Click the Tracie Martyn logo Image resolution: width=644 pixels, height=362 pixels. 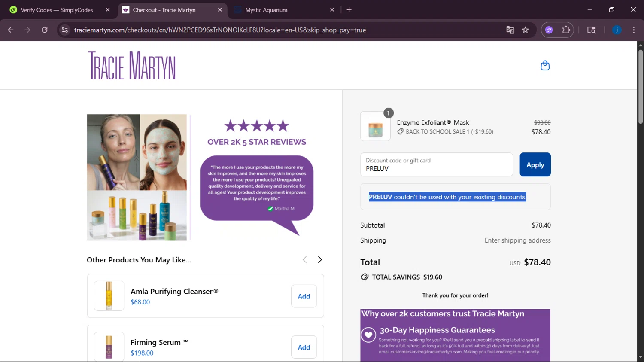tap(132, 65)
